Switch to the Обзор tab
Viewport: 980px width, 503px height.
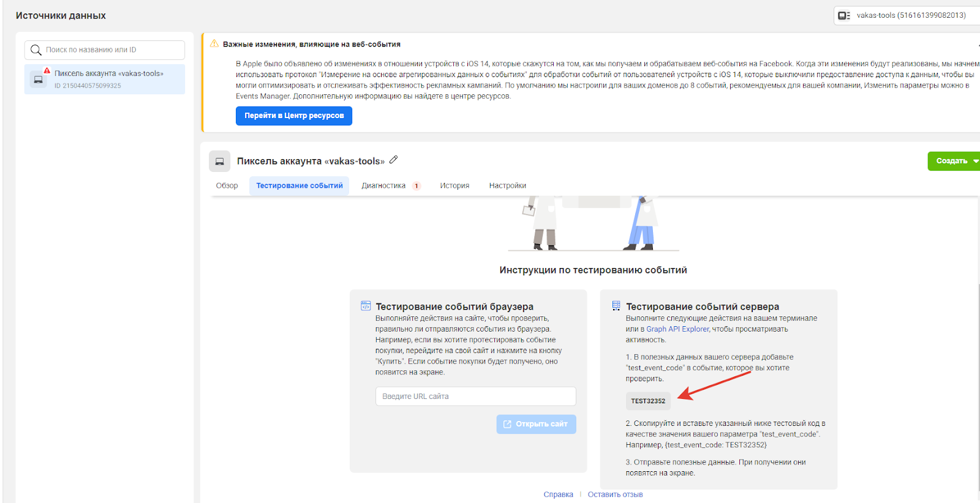pyautogui.click(x=227, y=186)
